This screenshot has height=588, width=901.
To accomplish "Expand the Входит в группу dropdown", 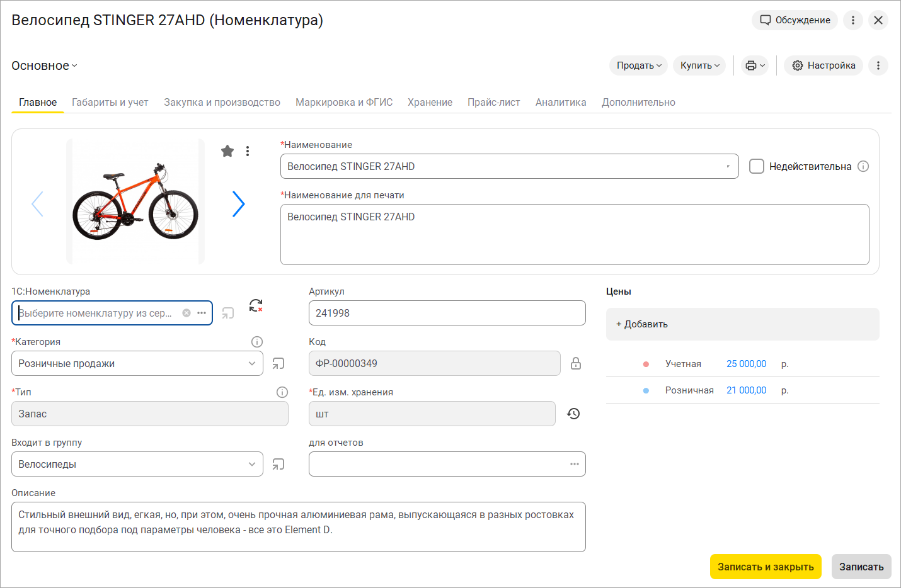I will [251, 464].
